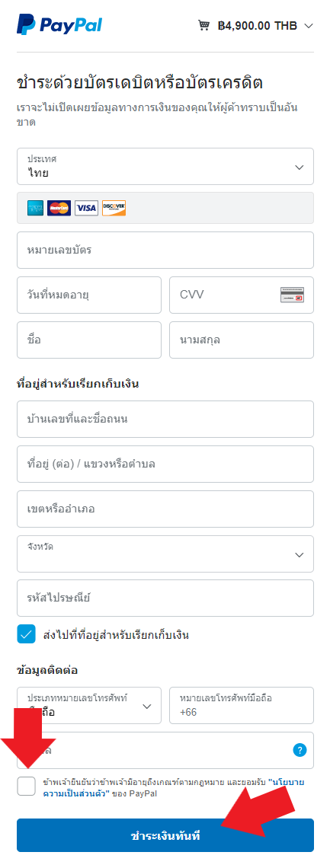Tick the legal age and privacy agreement checkbox
The width and height of the screenshot is (330, 868).
26,786
